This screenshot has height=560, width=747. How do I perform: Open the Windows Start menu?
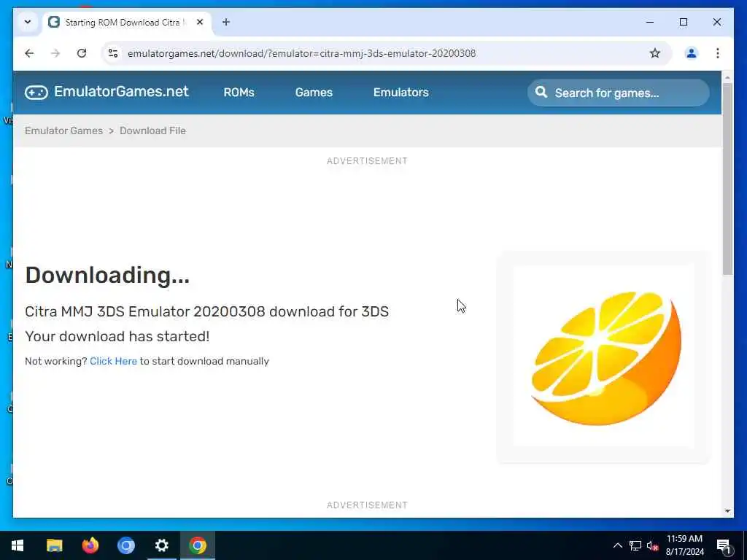point(18,545)
